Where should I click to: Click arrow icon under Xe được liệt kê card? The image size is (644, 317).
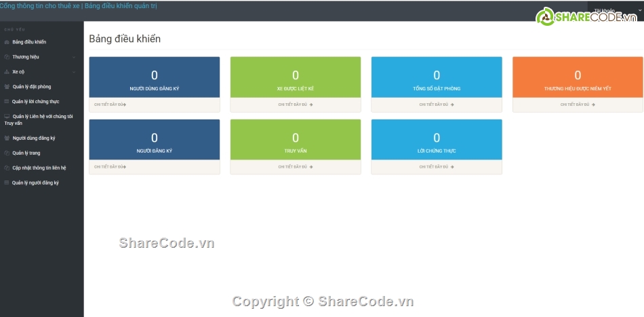tap(311, 105)
